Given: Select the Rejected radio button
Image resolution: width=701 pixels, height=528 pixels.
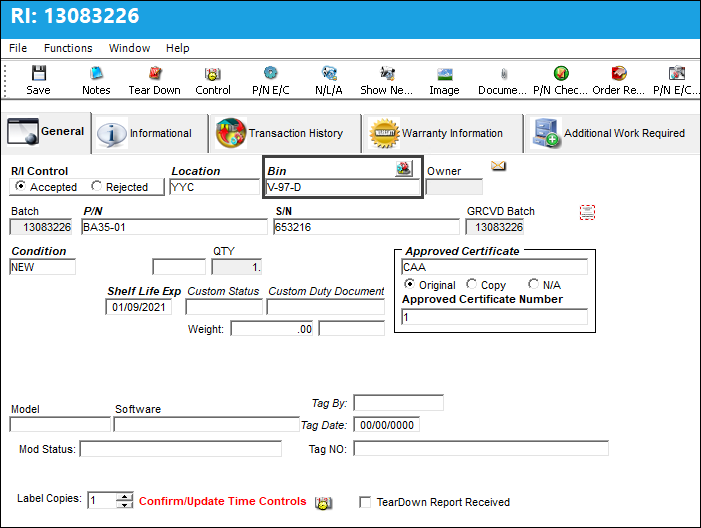Looking at the screenshot, I should [x=96, y=186].
